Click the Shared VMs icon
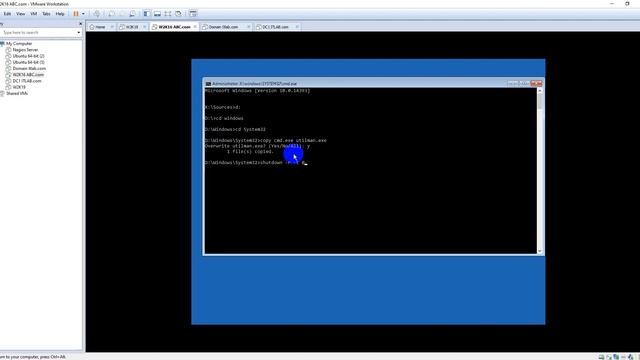The height and width of the screenshot is (360, 640). (x=2, y=93)
